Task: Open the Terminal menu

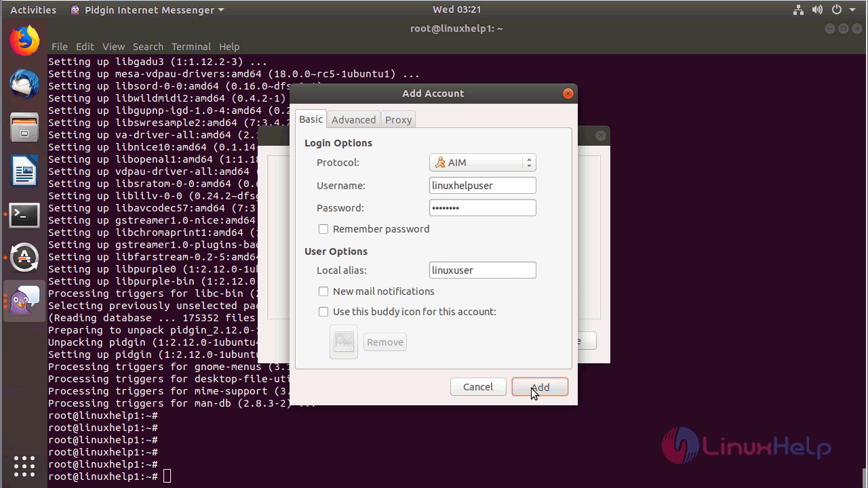Action: coord(191,47)
